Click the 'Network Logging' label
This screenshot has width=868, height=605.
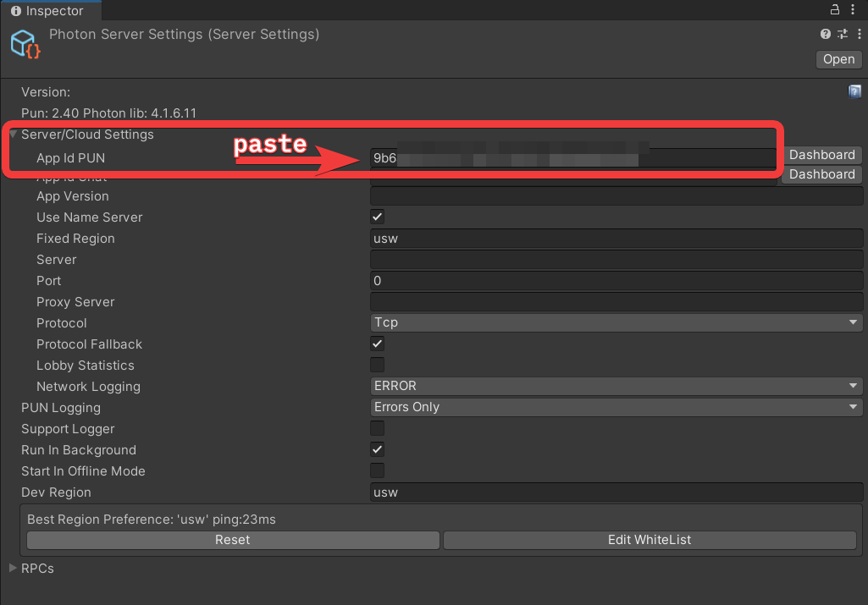tap(89, 387)
